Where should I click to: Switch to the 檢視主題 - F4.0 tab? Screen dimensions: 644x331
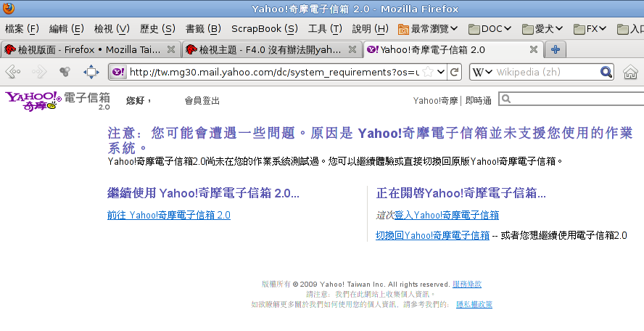(x=270, y=49)
